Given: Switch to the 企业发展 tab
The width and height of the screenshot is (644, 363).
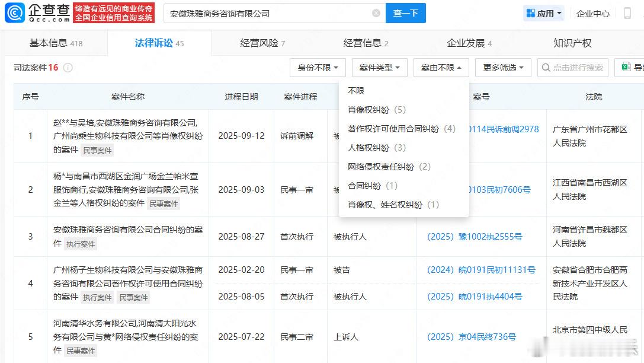Looking at the screenshot, I should 469,43.
